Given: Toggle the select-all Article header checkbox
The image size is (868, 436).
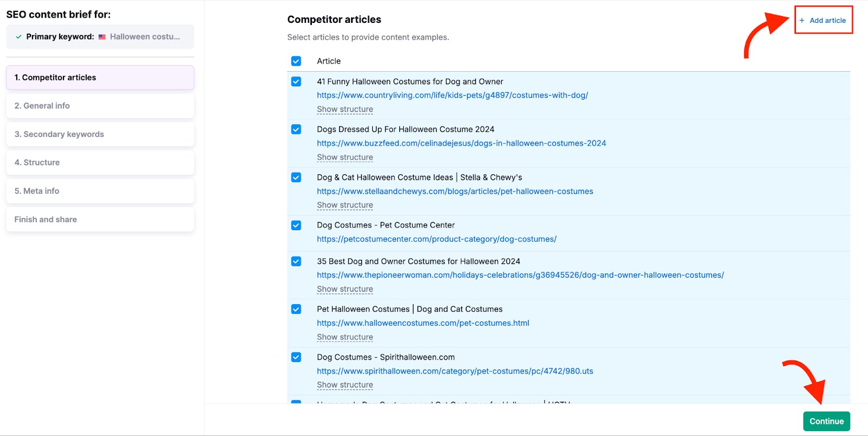Looking at the screenshot, I should (296, 61).
